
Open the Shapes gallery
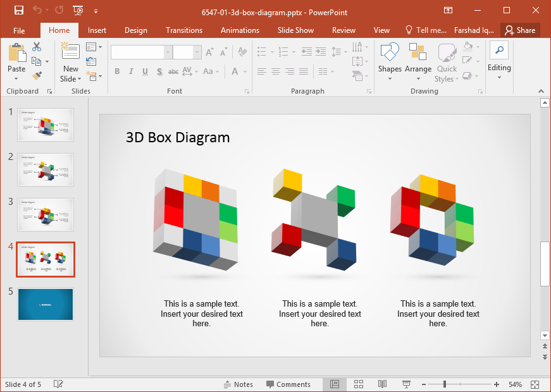[x=390, y=62]
